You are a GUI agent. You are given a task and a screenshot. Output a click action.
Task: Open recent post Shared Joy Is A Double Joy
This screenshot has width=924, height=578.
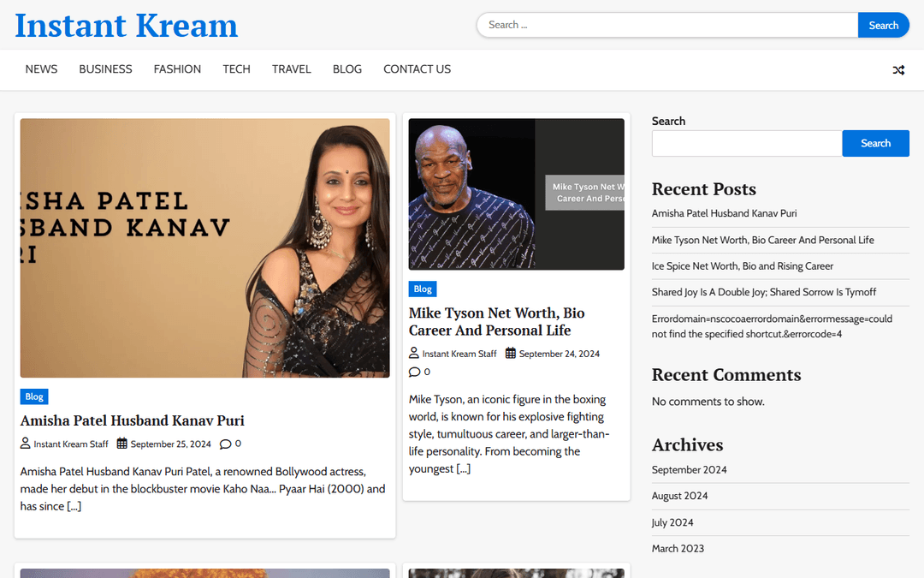(x=764, y=292)
